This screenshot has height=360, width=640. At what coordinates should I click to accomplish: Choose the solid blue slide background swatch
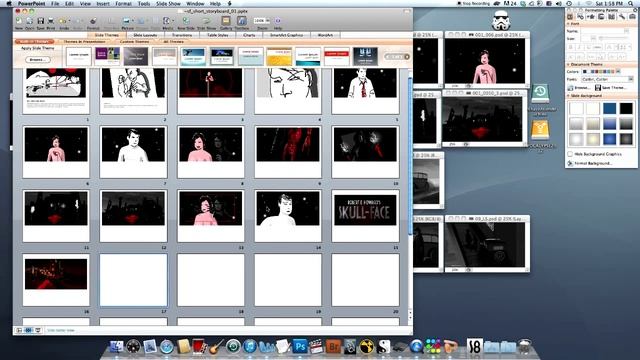609,108
